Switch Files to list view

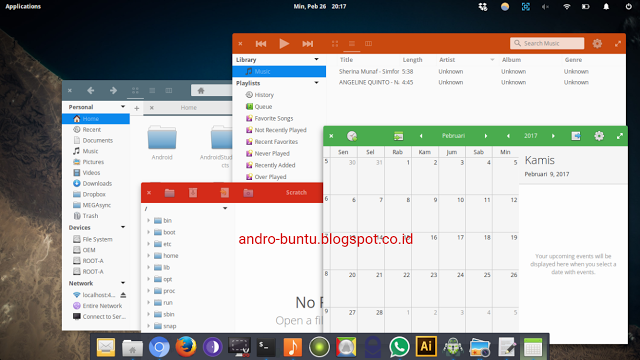pos(152,90)
